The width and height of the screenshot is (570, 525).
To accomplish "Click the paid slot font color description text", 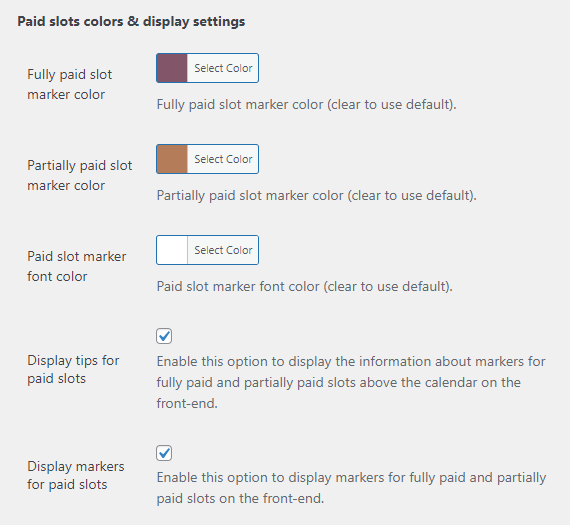I will click(305, 286).
